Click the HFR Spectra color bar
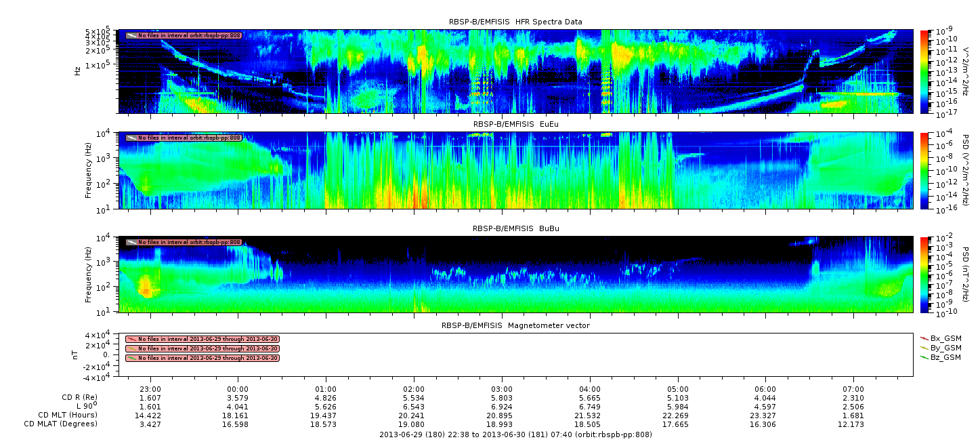This screenshot has width=980, height=446. click(924, 71)
